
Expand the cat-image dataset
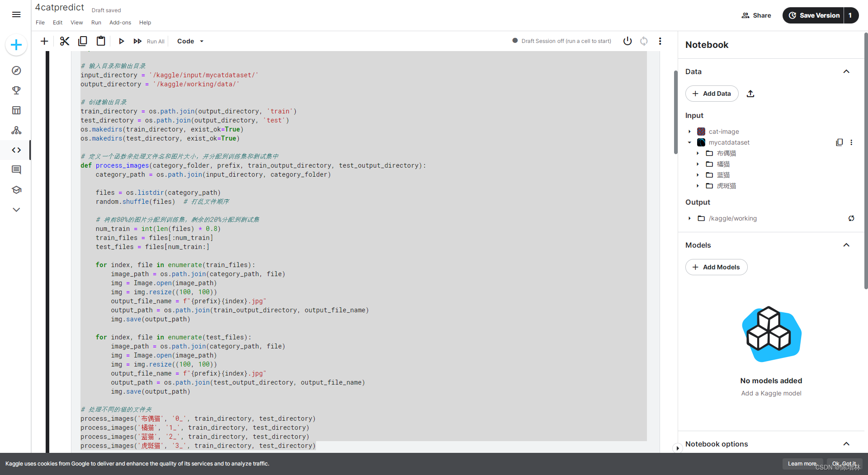tap(689, 132)
